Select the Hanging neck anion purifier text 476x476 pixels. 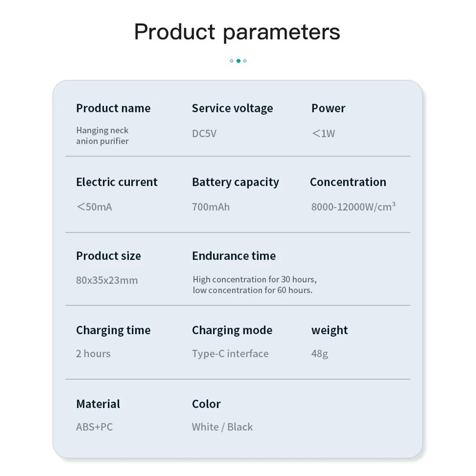pyautogui.click(x=102, y=136)
